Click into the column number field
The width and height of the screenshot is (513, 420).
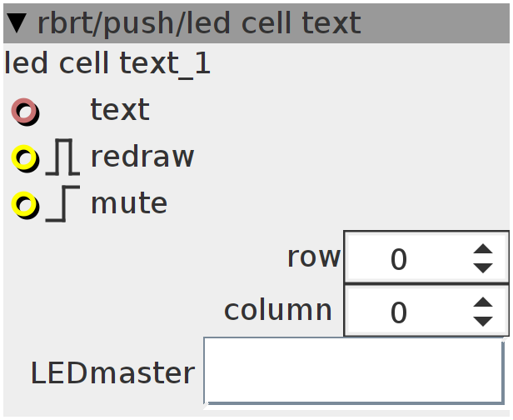tap(404, 312)
